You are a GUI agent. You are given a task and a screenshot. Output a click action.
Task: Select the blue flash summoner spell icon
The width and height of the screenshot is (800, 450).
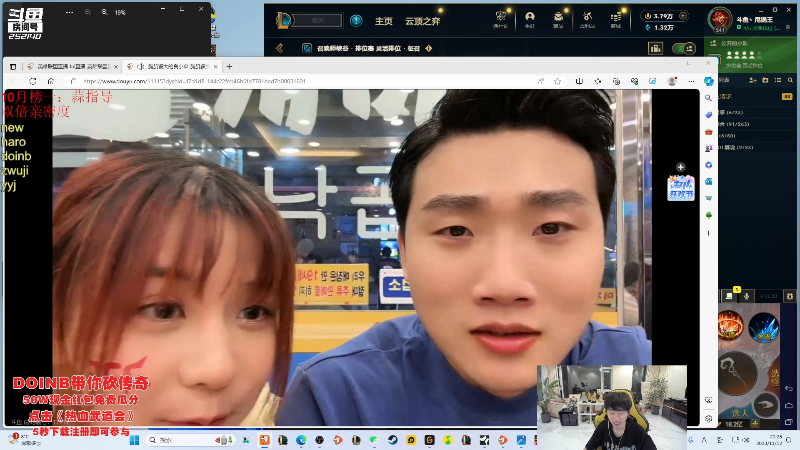click(x=763, y=327)
